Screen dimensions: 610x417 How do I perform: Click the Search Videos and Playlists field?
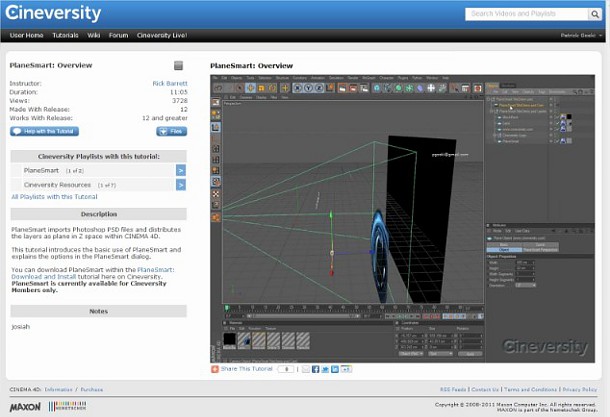527,14
